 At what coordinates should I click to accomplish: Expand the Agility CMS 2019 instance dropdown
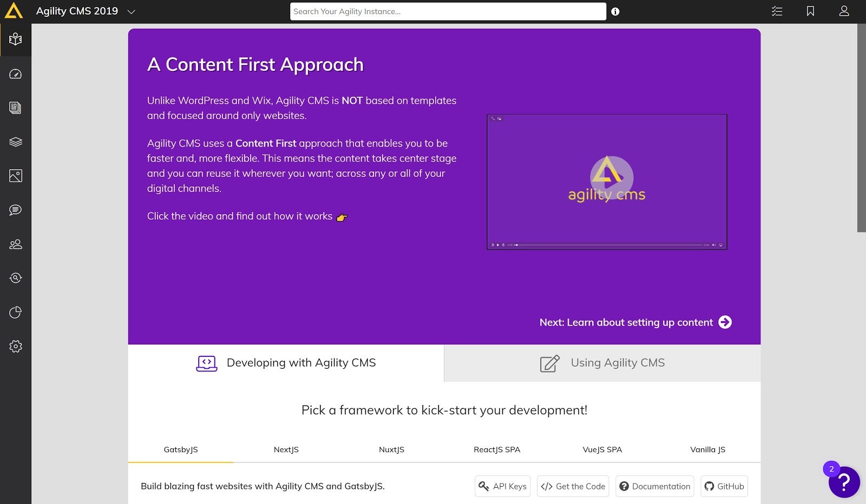coord(131,11)
